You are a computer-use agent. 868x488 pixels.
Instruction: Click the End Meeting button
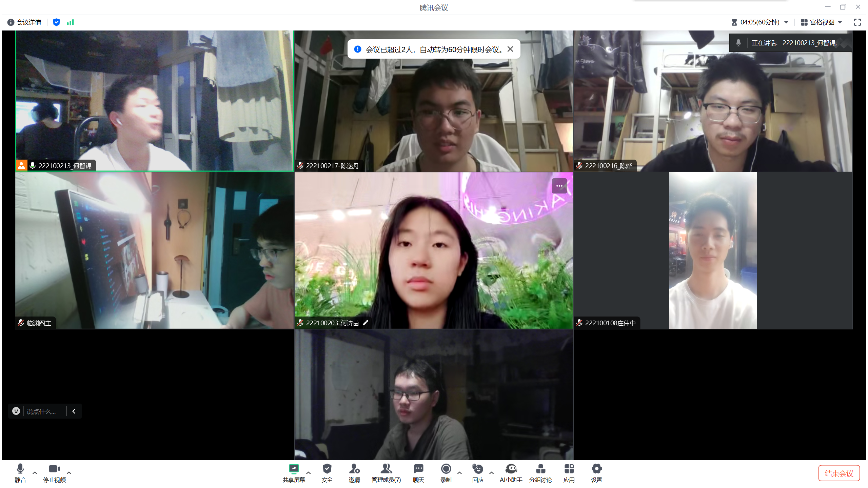tap(839, 473)
